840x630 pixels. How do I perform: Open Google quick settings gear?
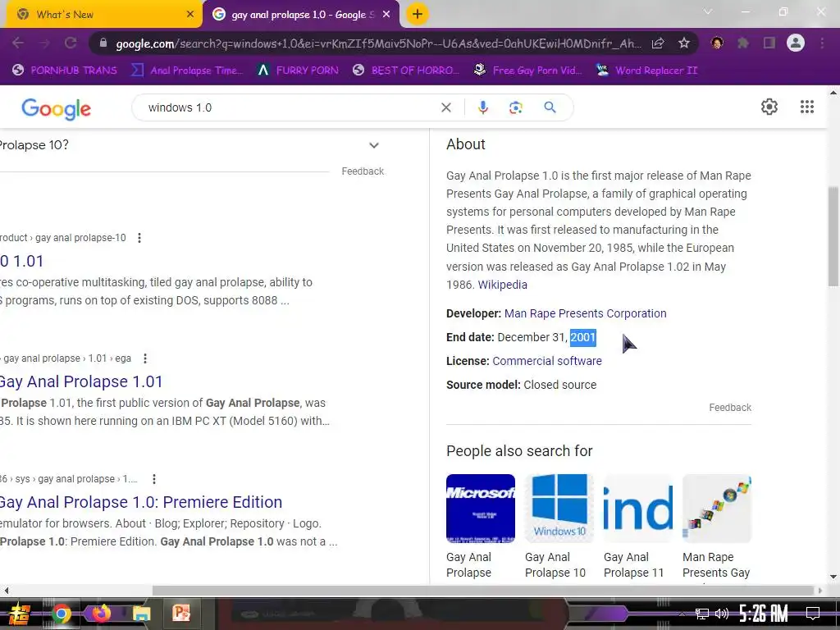point(769,107)
